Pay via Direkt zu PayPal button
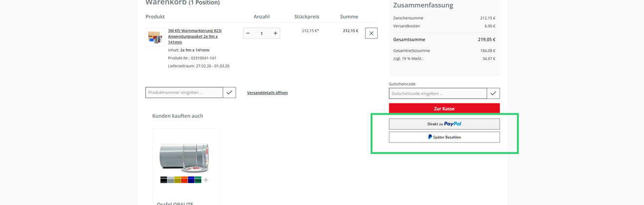Image resolution: width=644 pixels, height=205 pixels. (x=444, y=124)
